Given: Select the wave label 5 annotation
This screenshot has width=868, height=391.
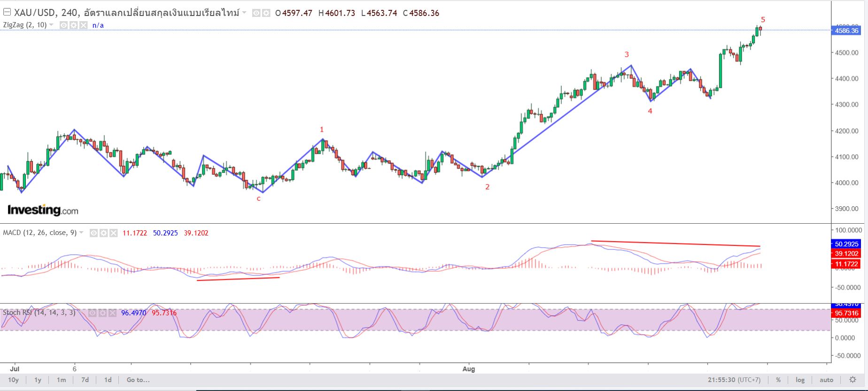Looking at the screenshot, I should (763, 20).
